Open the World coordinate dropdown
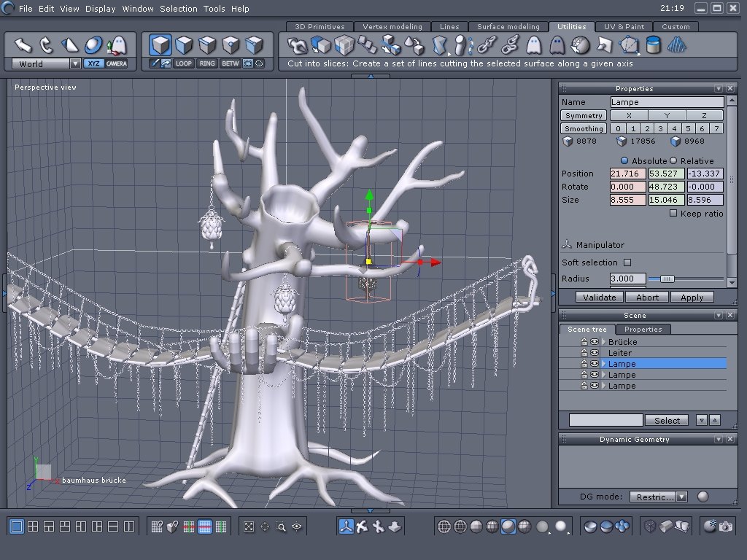Viewport: 747px width, 560px height. point(74,64)
